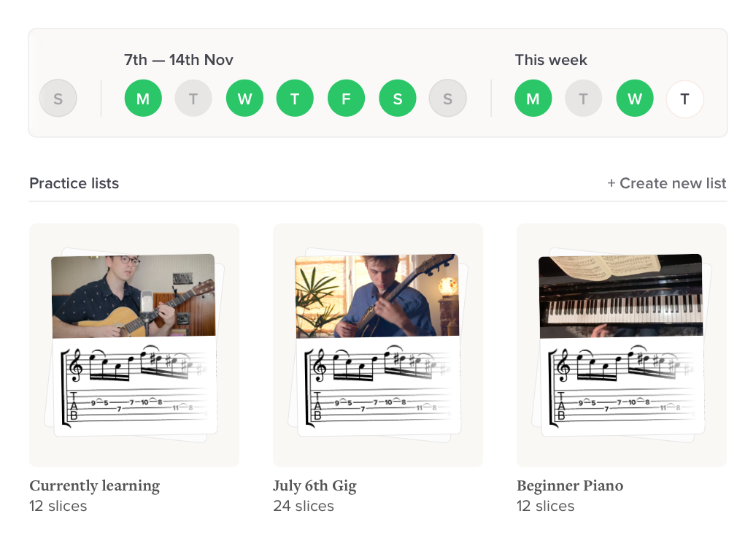Click the Practice lists heading
The image size is (756, 546).
click(74, 183)
